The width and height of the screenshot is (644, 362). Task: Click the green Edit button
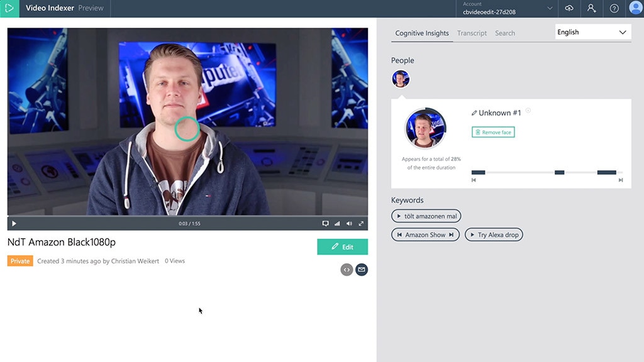pos(343,246)
